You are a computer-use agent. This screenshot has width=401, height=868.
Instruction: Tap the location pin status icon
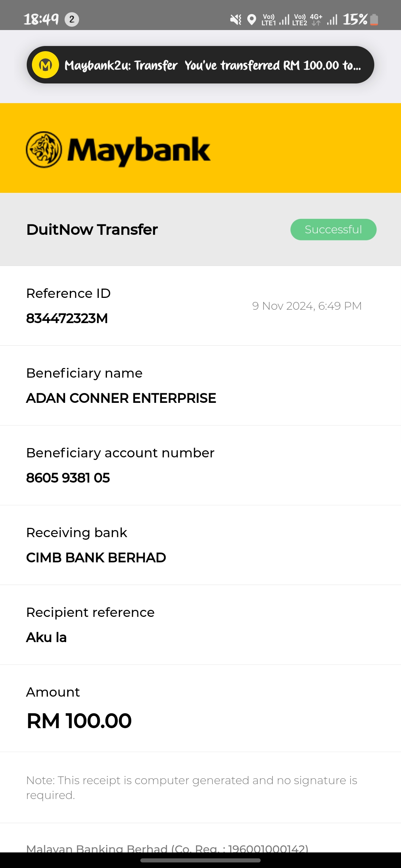point(252,19)
